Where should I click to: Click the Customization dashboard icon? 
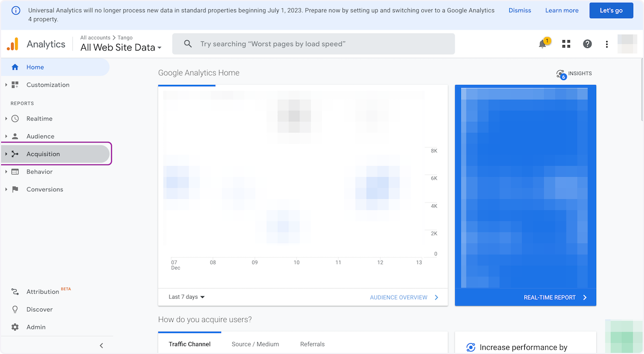point(15,85)
